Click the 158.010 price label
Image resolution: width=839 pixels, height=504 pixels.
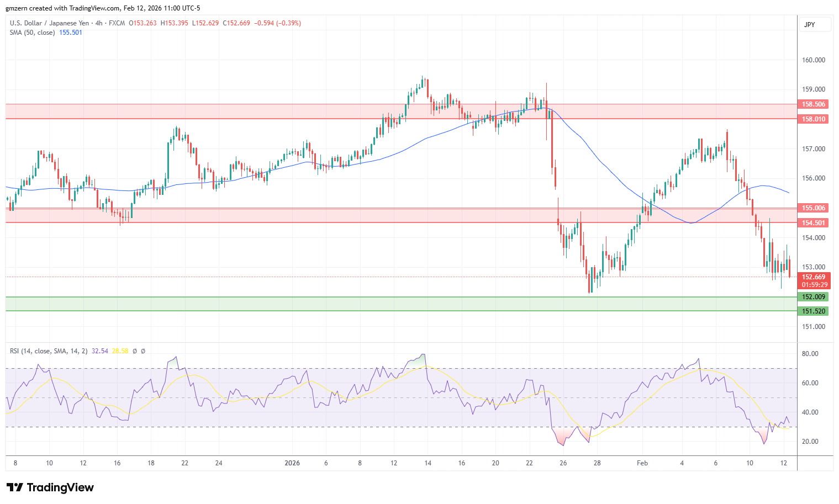(814, 119)
